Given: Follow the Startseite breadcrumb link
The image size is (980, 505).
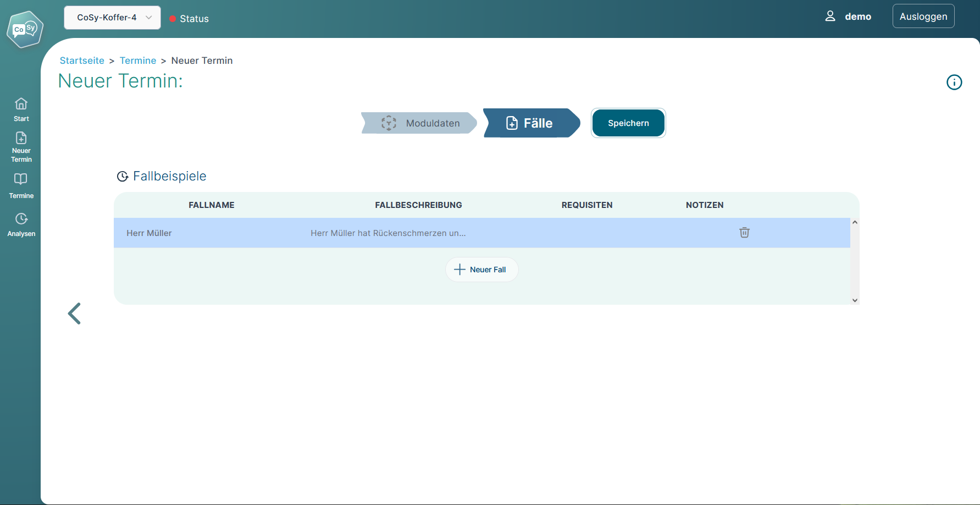Looking at the screenshot, I should 82,61.
